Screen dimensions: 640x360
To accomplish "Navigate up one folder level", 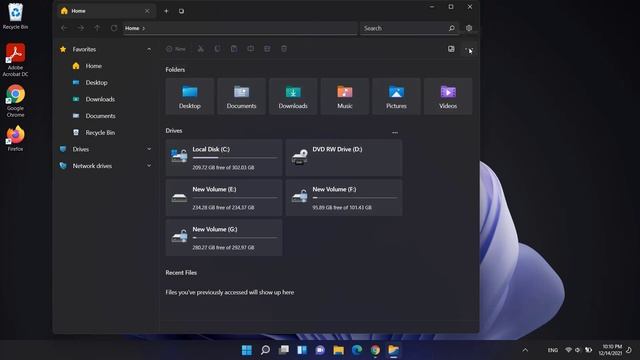I will coord(97,28).
